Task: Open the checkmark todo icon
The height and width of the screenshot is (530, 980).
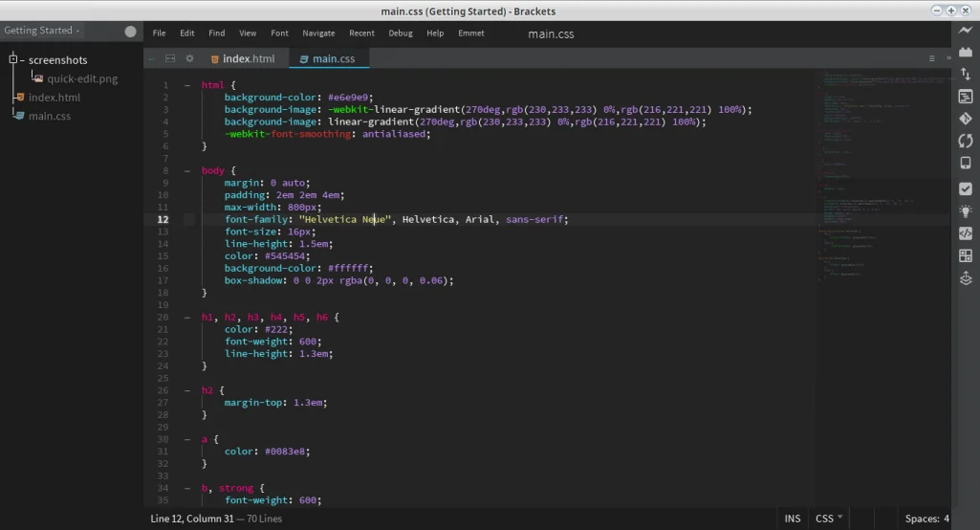Action: click(966, 188)
